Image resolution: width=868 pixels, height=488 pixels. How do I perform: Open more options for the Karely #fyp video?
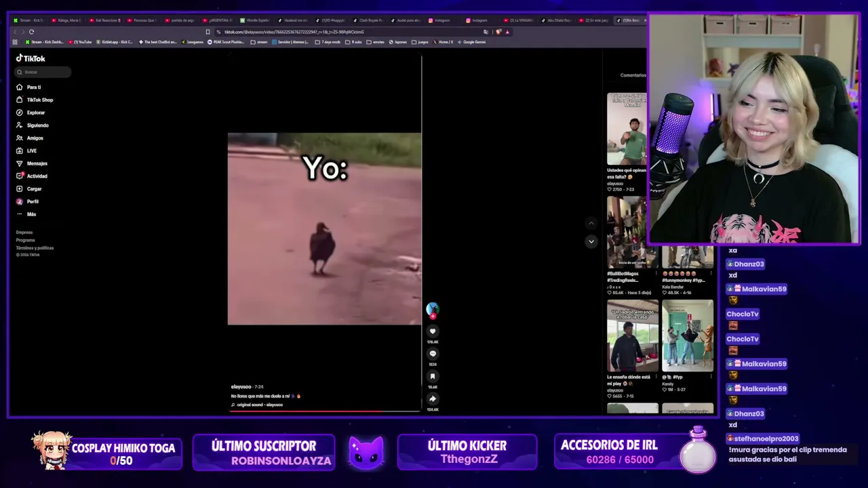coord(711,377)
